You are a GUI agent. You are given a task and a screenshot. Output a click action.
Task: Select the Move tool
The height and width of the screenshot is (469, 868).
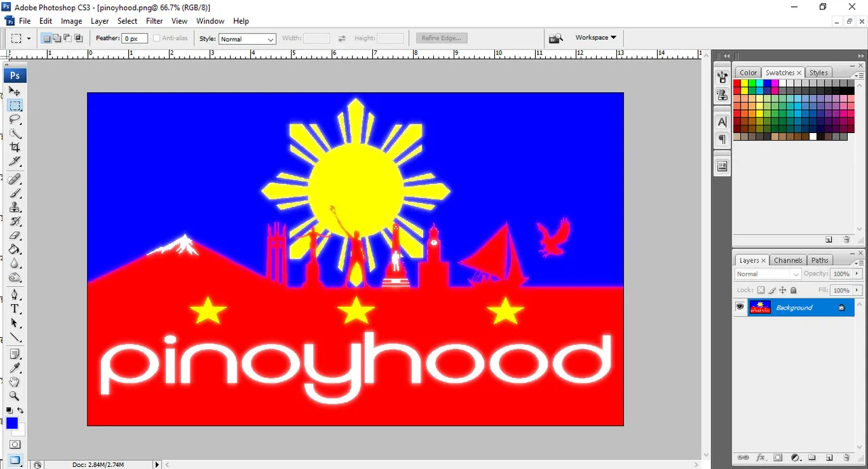coord(14,91)
